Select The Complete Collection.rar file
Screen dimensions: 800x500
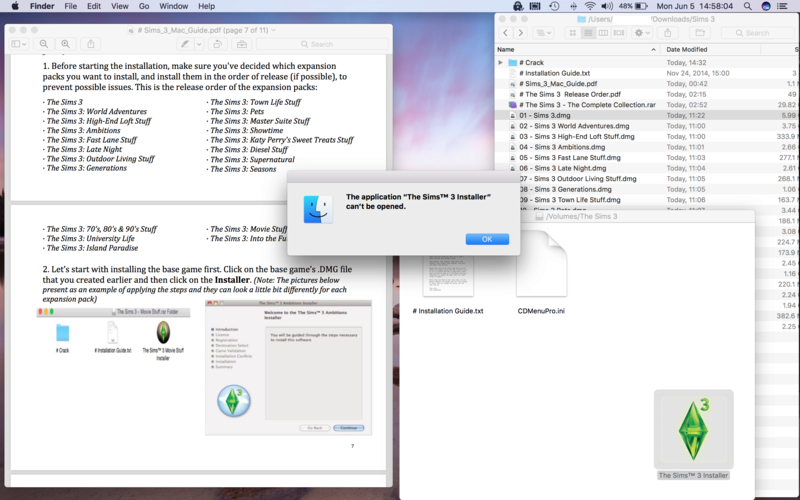647,105
